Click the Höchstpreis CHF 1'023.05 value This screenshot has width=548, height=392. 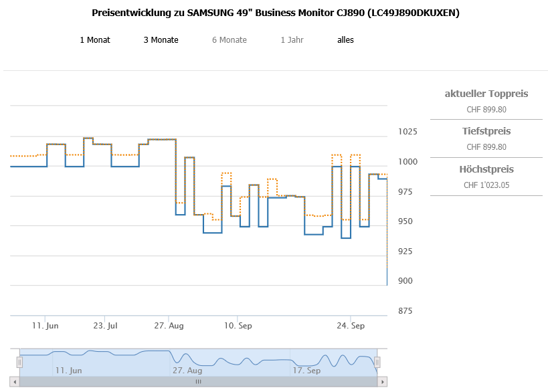(486, 185)
